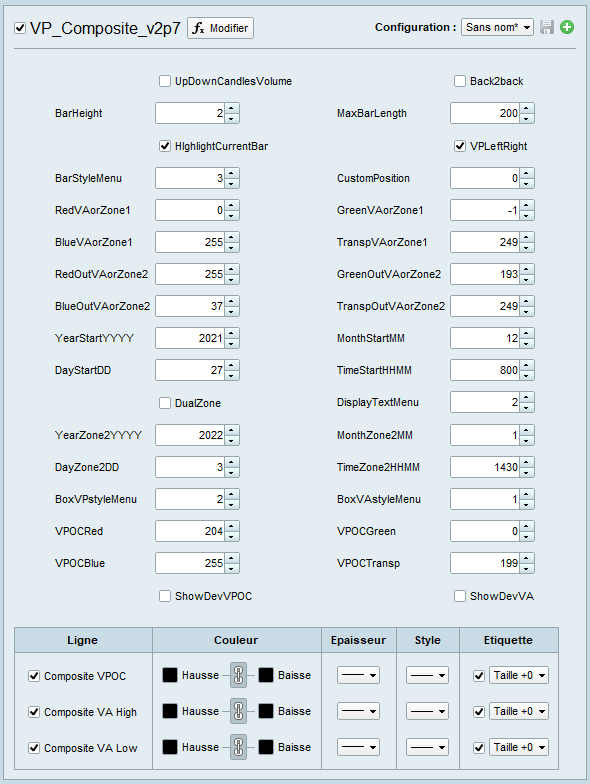Image resolution: width=590 pixels, height=784 pixels.
Task: Toggle the color link icon for Composite VPOC
Action: (x=238, y=675)
